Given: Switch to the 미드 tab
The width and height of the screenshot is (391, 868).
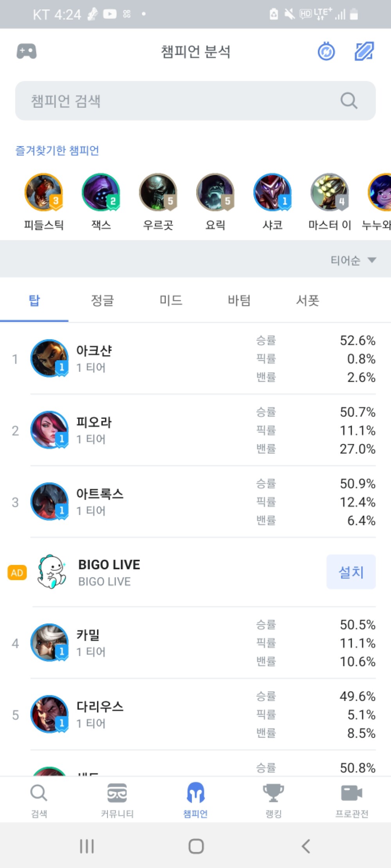Looking at the screenshot, I should click(x=171, y=300).
